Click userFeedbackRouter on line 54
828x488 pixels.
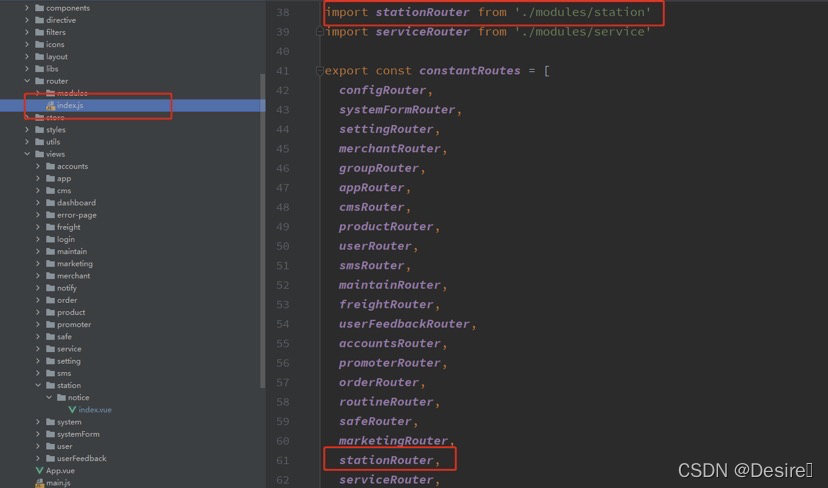(x=404, y=324)
